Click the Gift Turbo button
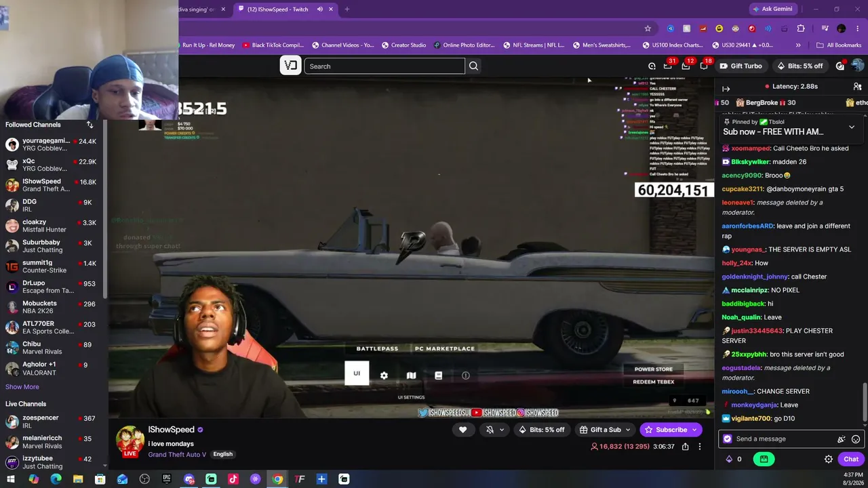 (x=741, y=66)
